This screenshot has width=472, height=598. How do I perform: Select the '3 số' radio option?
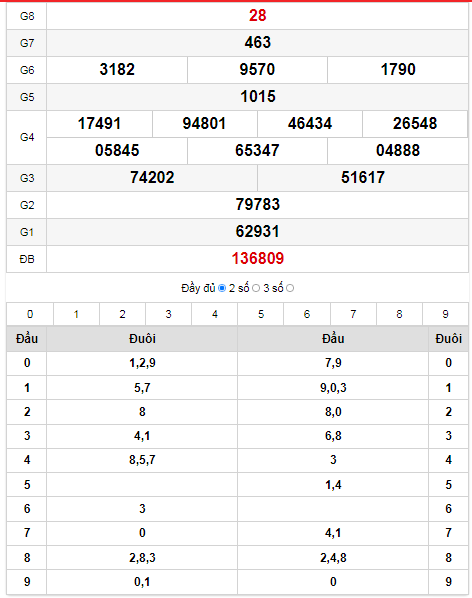[x=290, y=288]
